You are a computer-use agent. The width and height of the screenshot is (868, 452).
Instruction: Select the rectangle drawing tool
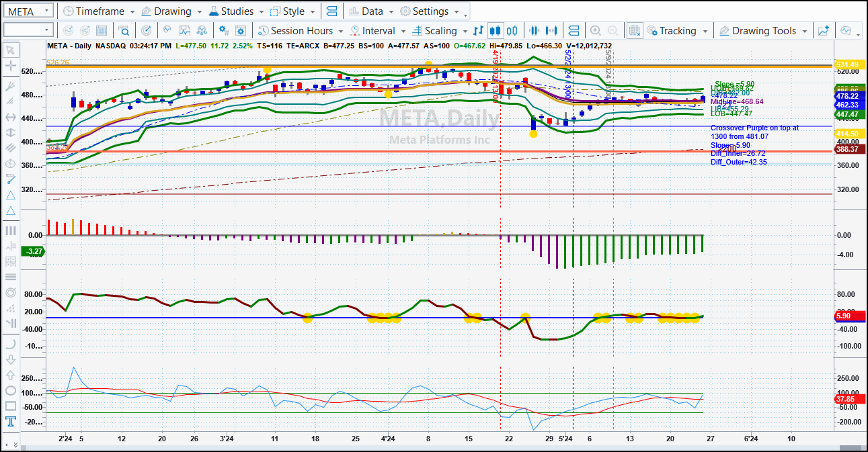11,406
